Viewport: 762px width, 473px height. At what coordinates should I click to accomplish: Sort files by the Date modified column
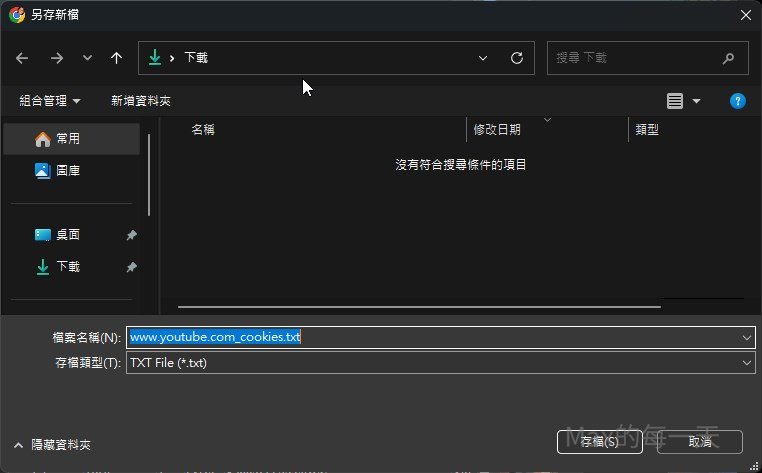point(497,130)
